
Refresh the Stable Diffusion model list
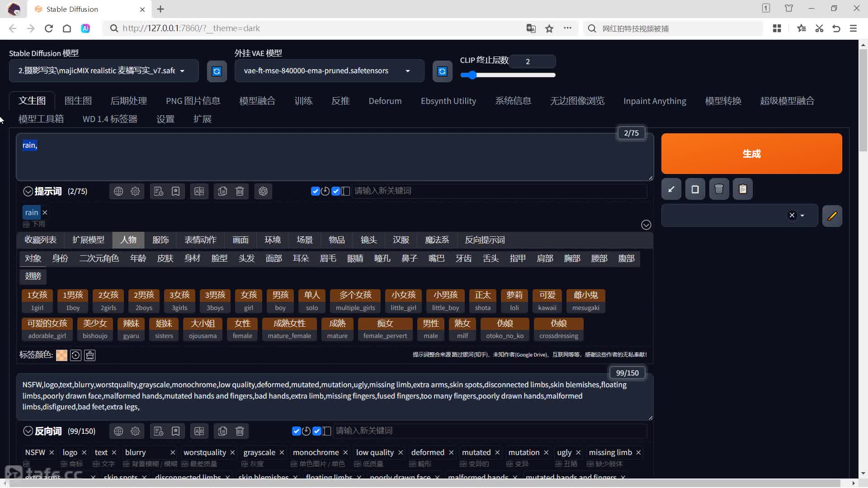(217, 71)
